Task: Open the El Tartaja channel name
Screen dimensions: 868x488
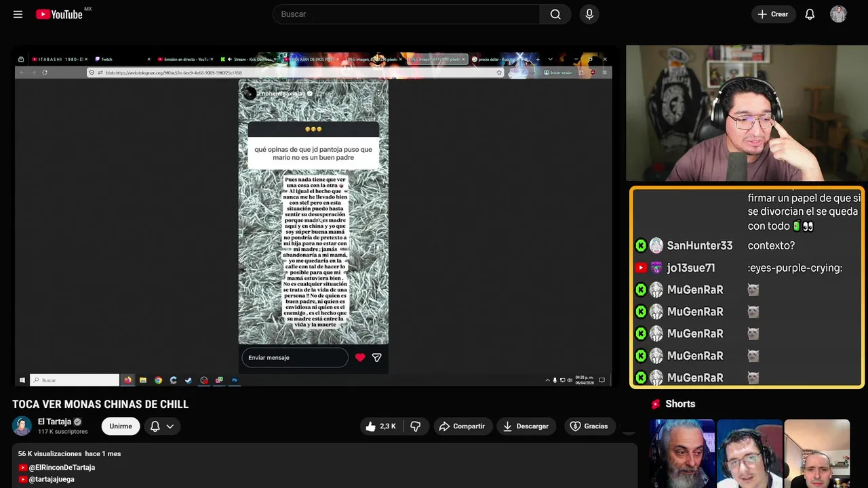Action: click(x=54, y=422)
